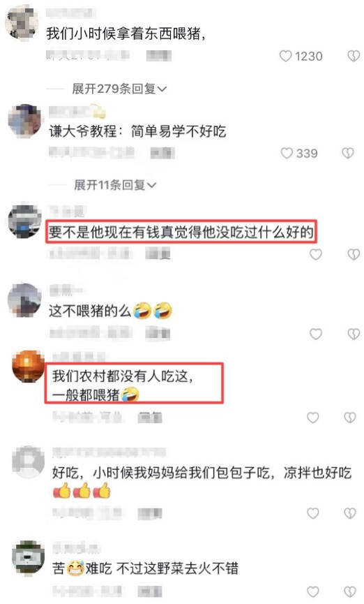Viewport: 364px width, 604px height.
Task: Reply to the 这不喂猪的么 comment
Action: [x=158, y=334]
